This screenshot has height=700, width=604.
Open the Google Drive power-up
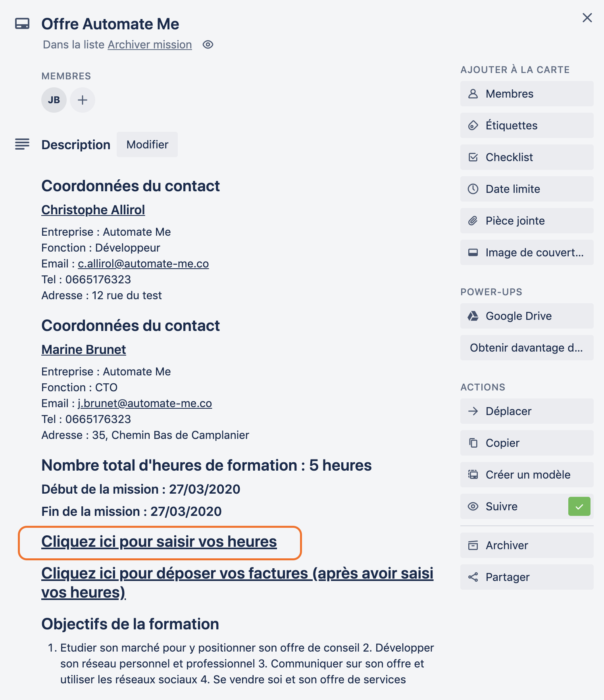click(527, 316)
